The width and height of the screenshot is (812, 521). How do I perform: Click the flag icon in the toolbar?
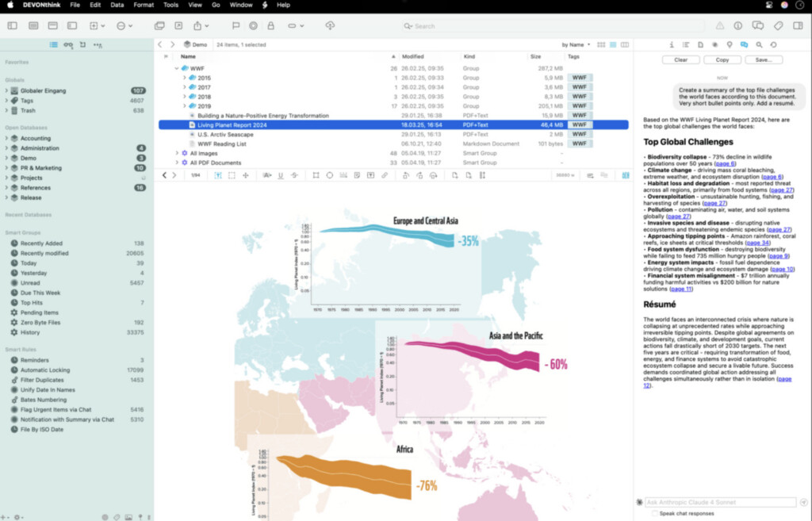tap(236, 26)
